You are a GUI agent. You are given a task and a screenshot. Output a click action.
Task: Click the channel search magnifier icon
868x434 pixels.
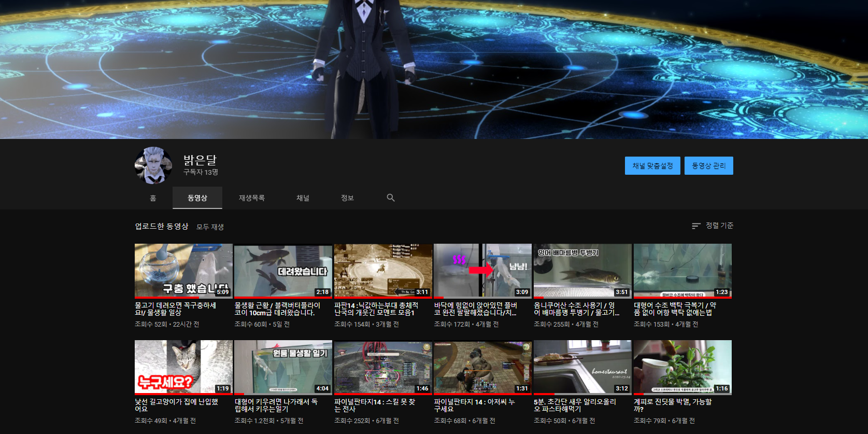point(391,198)
